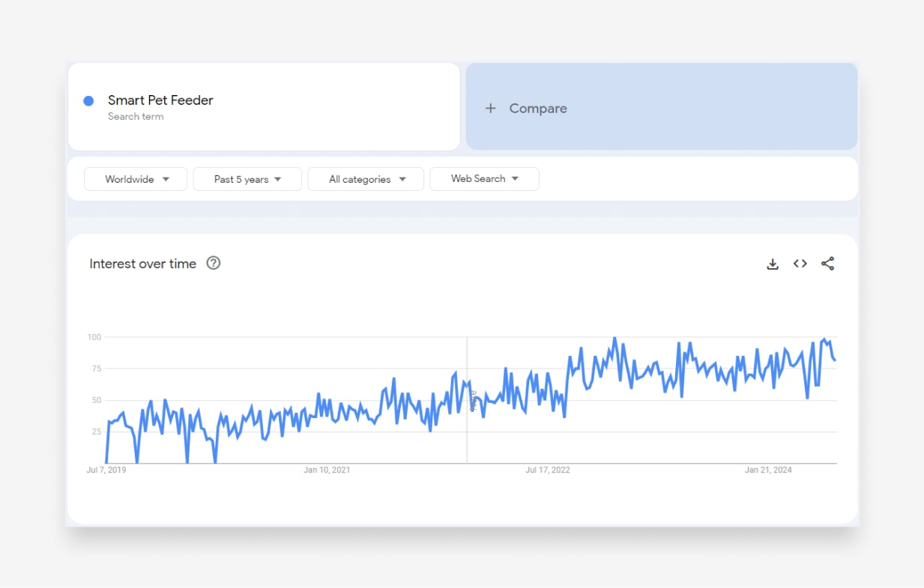Click the Jan 10, 2021 axis label
Viewport: 924px width, 588px height.
pos(327,470)
